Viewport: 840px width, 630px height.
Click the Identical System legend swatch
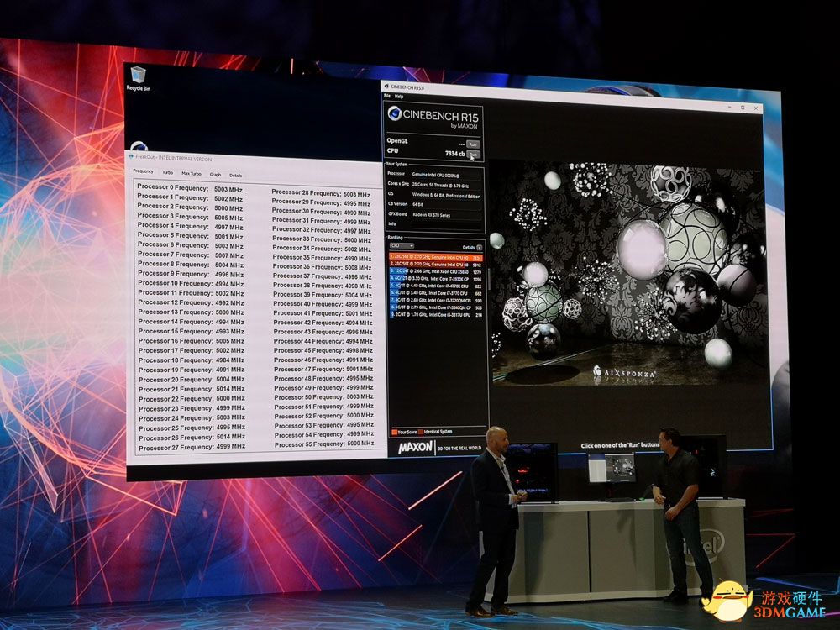click(x=421, y=431)
